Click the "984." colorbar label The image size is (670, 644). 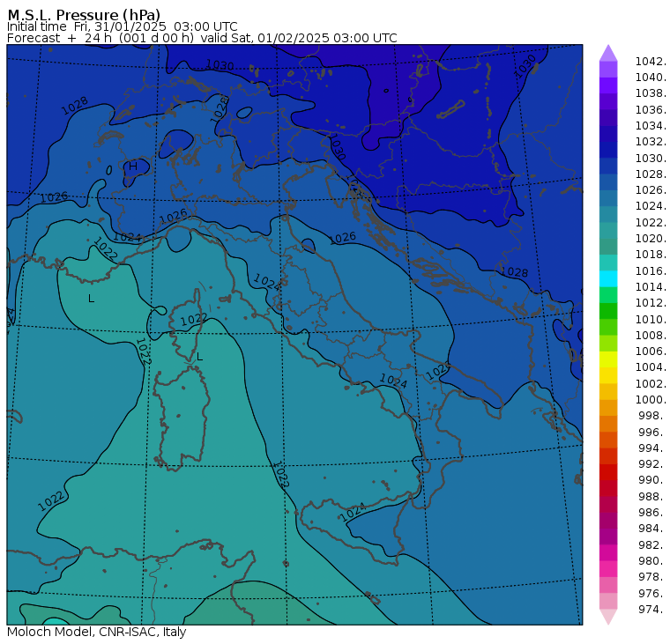(652, 529)
